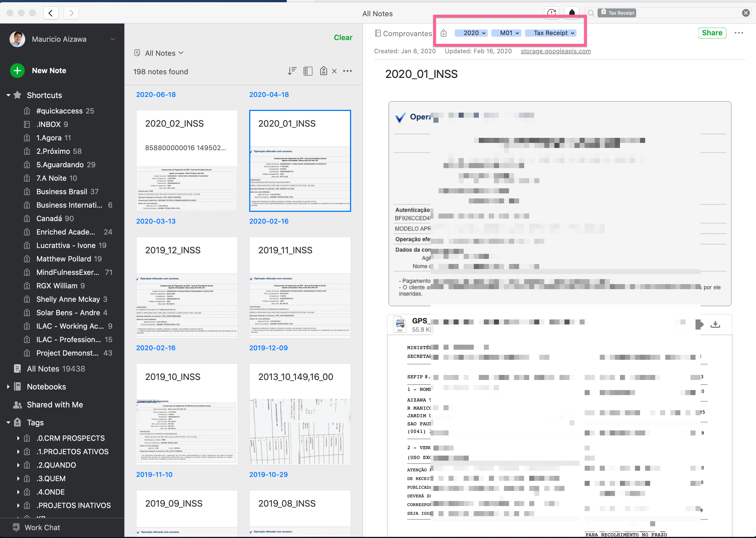756x538 pixels.
Task: Open the 2019_10_INSS note card
Action: pyautogui.click(x=187, y=414)
